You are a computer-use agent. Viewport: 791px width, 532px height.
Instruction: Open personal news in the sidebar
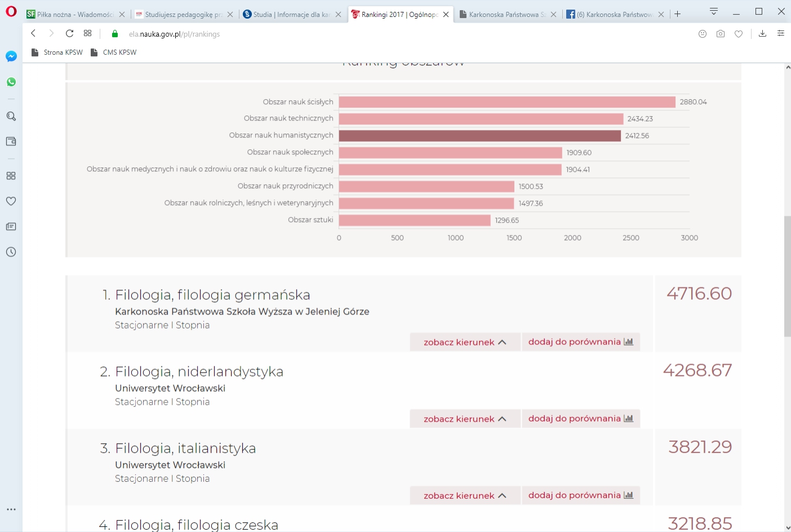(11, 227)
